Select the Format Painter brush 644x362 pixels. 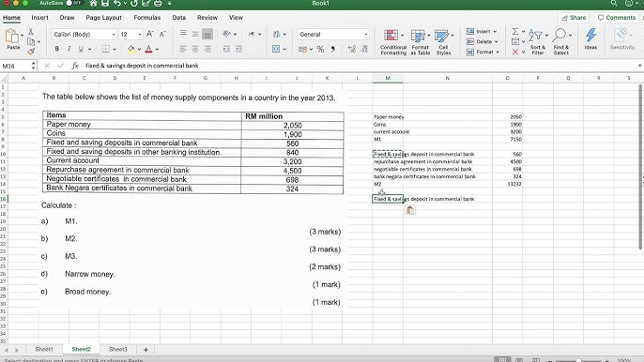tap(31, 52)
